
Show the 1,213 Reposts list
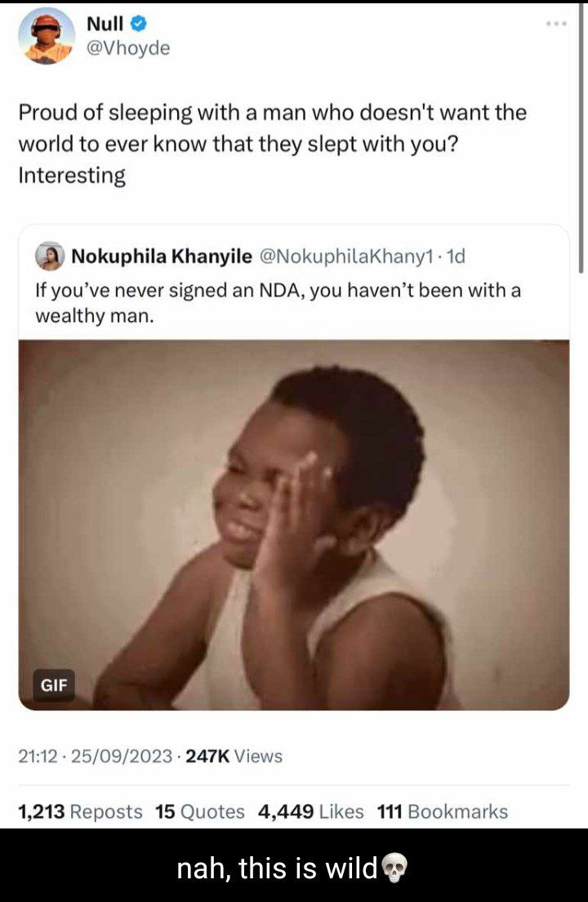coord(81,811)
